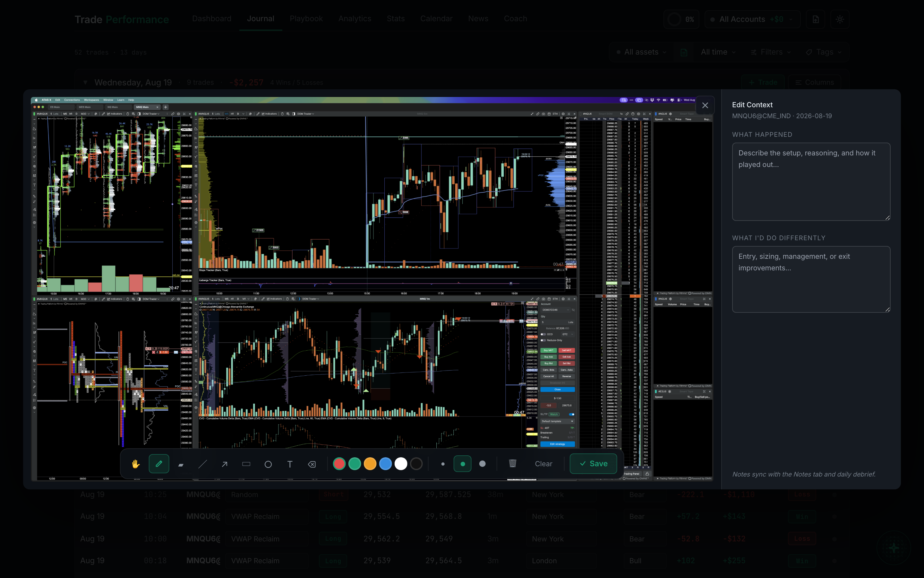924x578 pixels.
Task: Open the Calendar tab
Action: (x=436, y=19)
